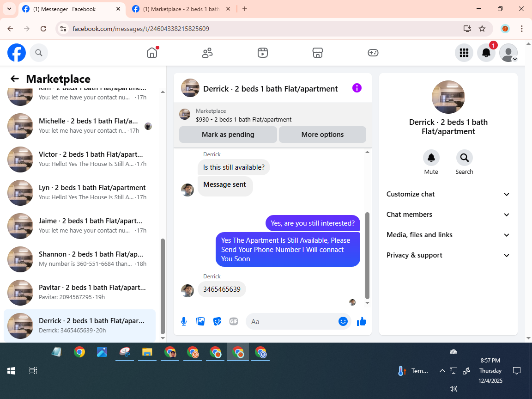This screenshot has height=399, width=532.
Task: Expand the Customize chat section
Action: [448, 194]
